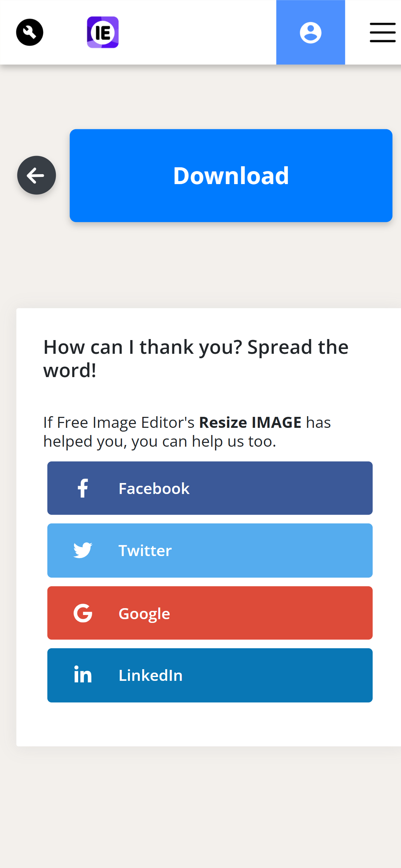
Task: Click the Twitter bird icon
Action: point(83,550)
